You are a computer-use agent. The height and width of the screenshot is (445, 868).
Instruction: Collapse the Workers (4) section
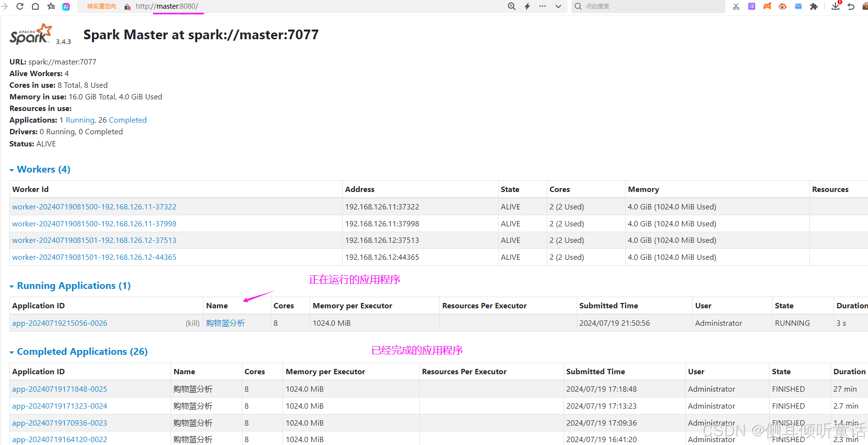point(40,170)
